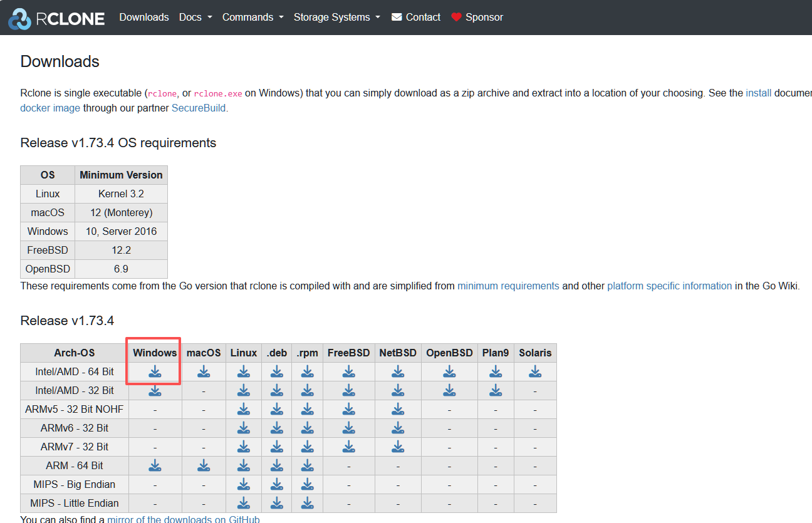The width and height of the screenshot is (812, 523).
Task: Open mirror of the downloads on GitHub
Action: (183, 519)
